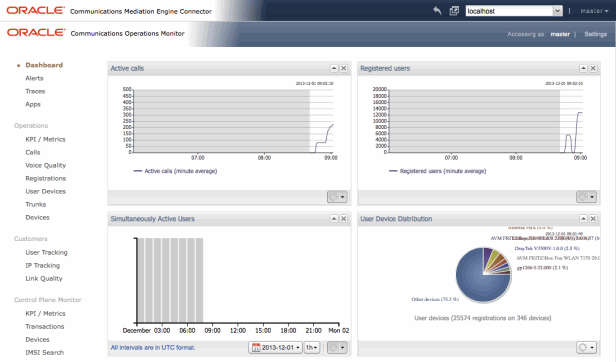Click the back arrow icon in top bar
The image size is (616, 362).
point(437,11)
